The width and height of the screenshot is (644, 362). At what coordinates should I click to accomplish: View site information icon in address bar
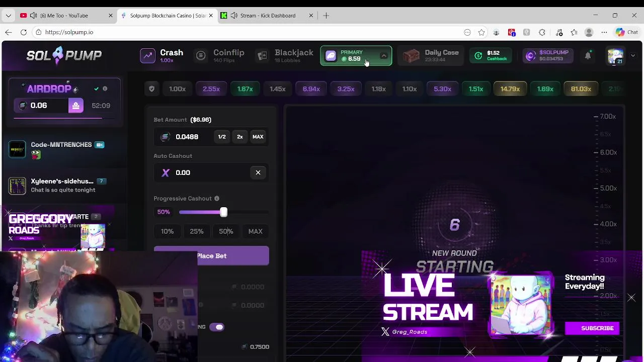[x=39, y=32]
